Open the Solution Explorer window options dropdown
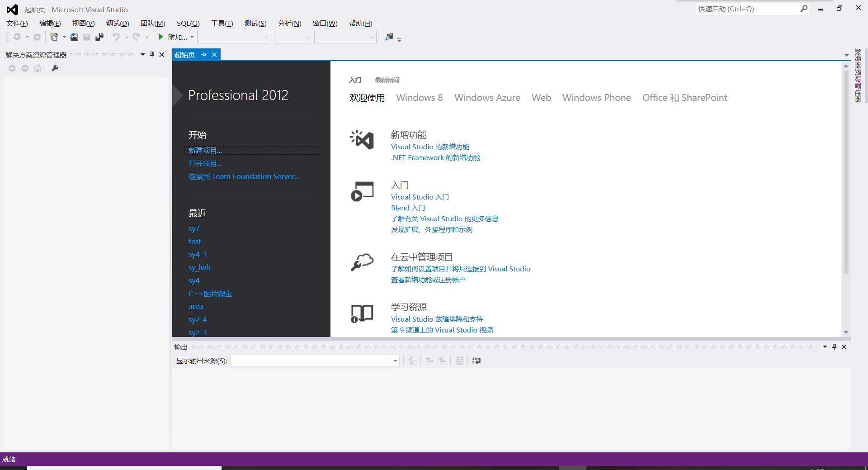 coord(142,54)
